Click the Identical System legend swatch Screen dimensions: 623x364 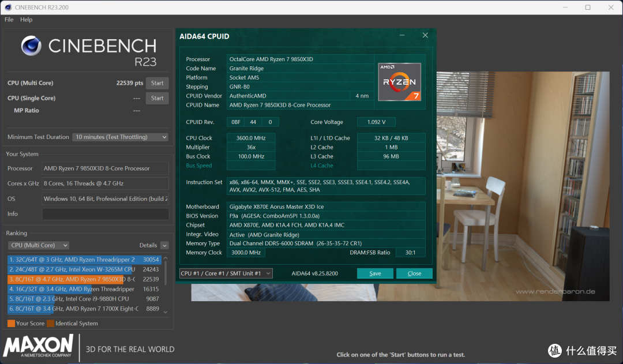(50, 323)
